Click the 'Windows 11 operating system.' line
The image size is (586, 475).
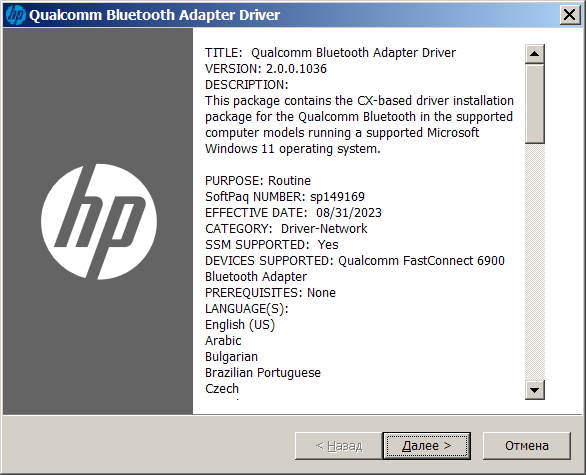pos(293,149)
